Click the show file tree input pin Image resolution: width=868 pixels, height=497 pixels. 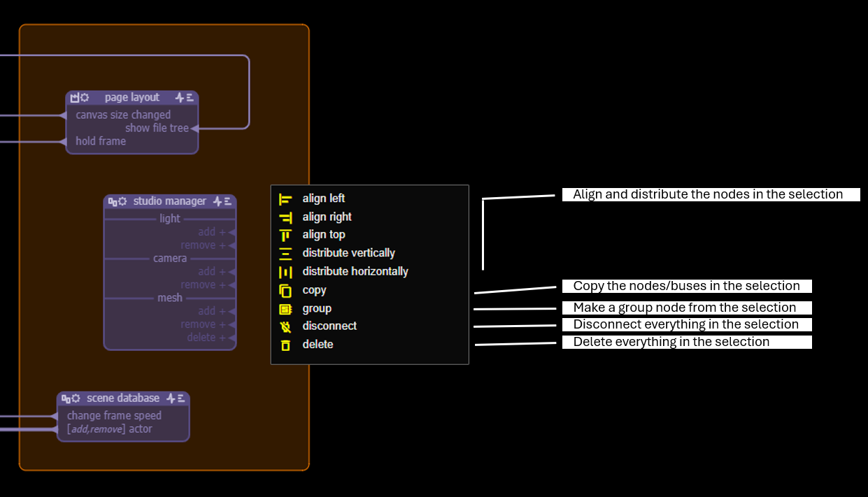[194, 129]
